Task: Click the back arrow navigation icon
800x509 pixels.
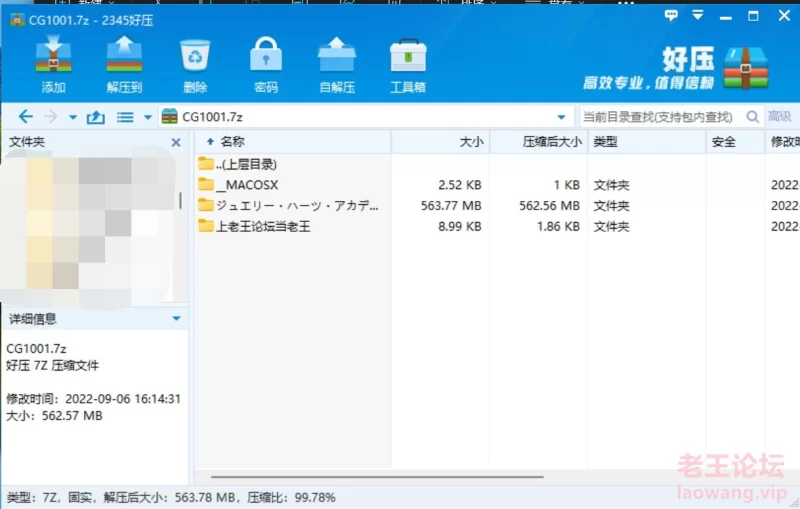Action: 26,117
